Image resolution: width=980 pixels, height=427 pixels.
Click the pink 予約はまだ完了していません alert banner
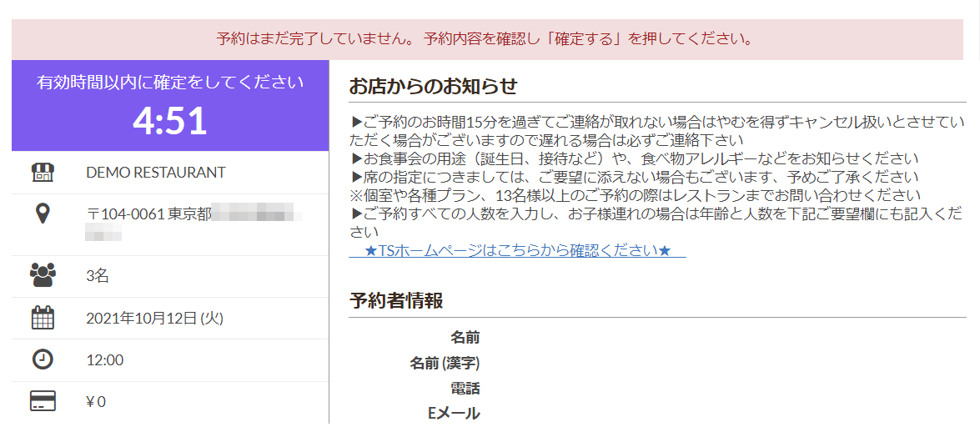[x=486, y=39]
